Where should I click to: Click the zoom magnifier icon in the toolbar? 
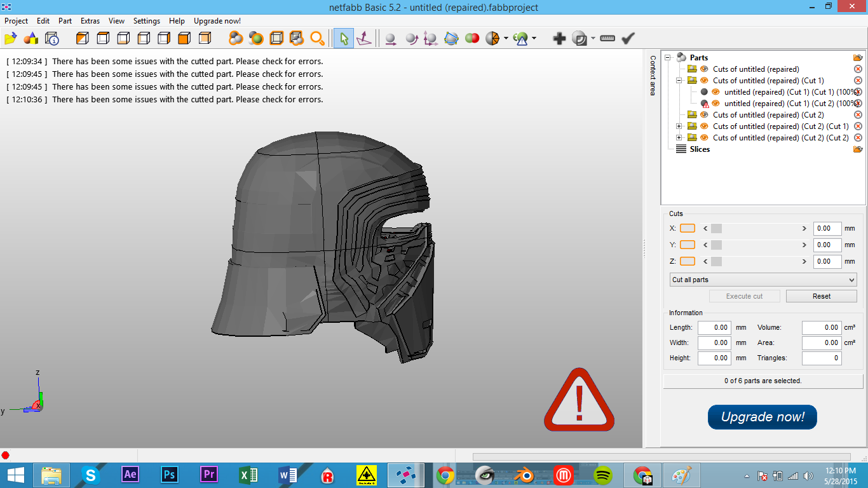(317, 39)
